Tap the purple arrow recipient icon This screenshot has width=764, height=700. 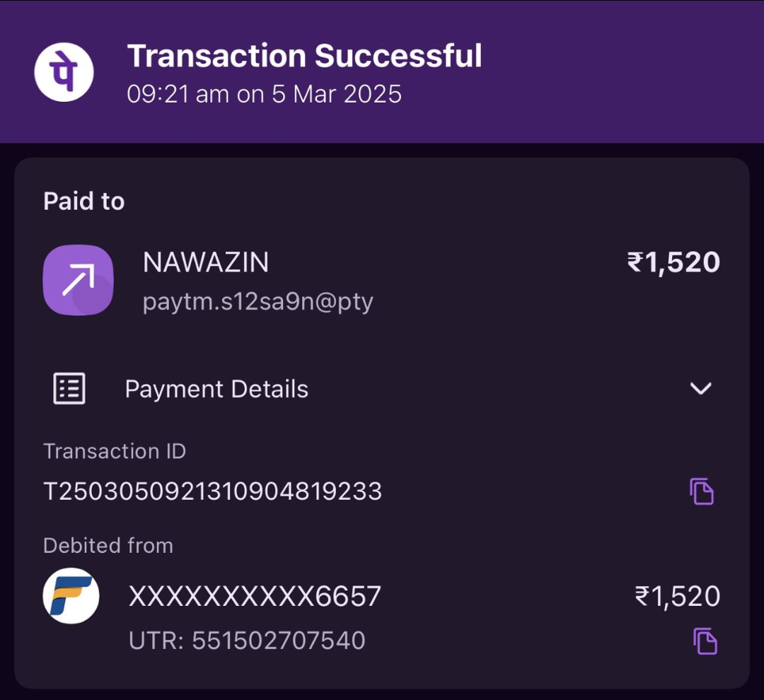(x=79, y=280)
